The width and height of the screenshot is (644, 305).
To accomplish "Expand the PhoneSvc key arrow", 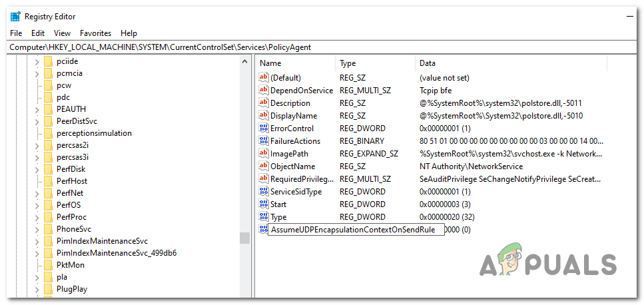I will pyautogui.click(x=36, y=229).
